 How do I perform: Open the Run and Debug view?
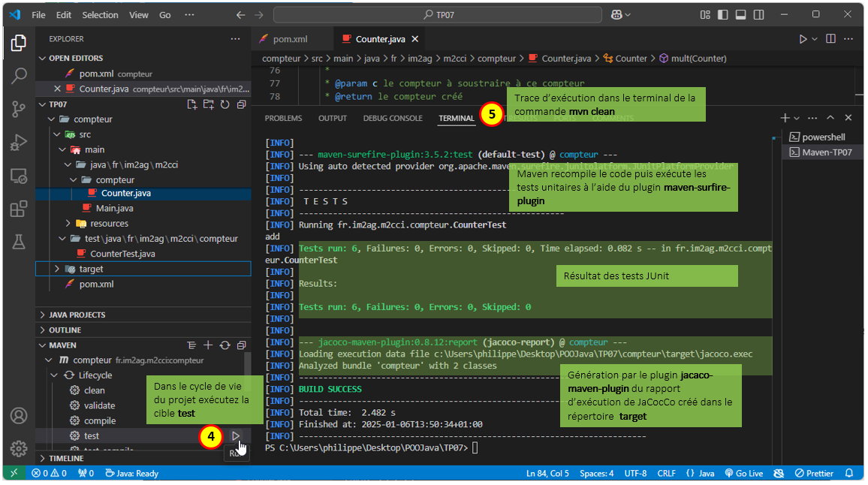point(19,143)
